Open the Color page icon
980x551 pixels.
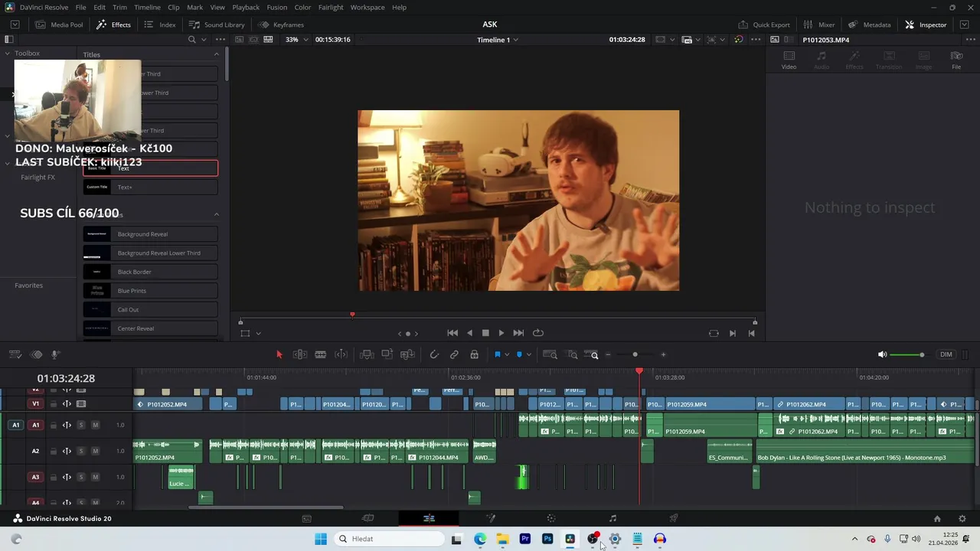coord(551,519)
